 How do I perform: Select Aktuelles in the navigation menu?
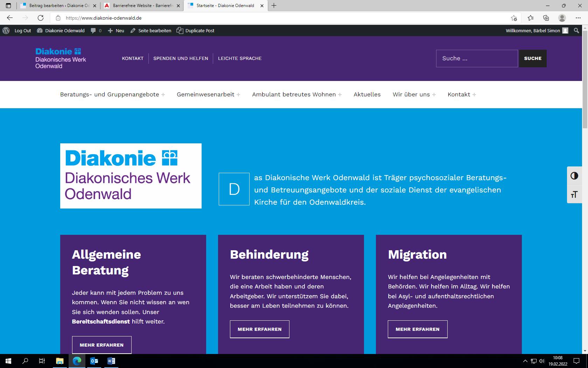pyautogui.click(x=367, y=94)
